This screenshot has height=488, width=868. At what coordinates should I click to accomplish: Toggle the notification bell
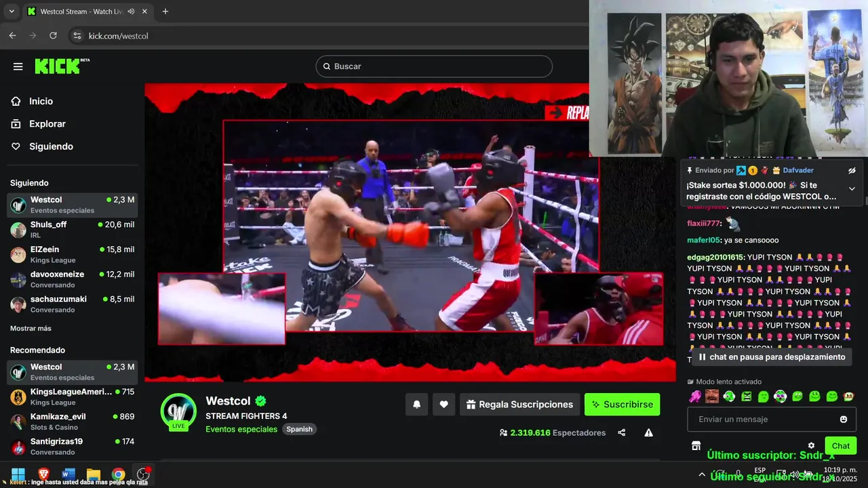(x=417, y=405)
